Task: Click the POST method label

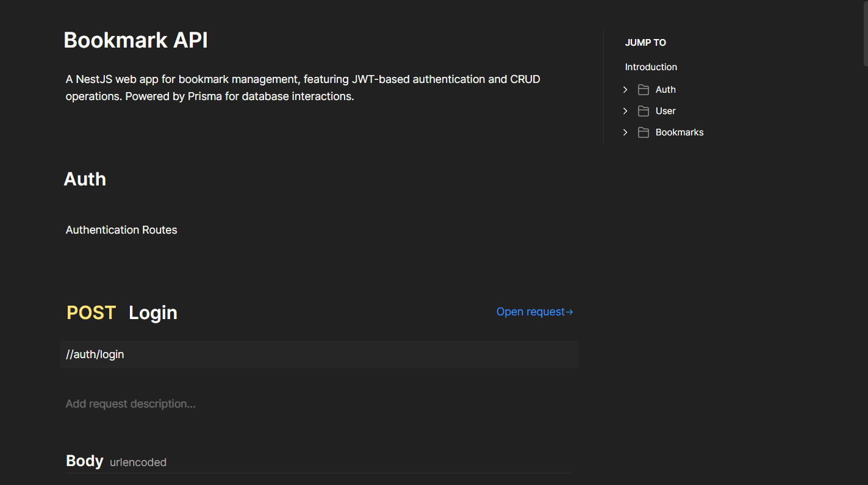Action: pyautogui.click(x=91, y=313)
